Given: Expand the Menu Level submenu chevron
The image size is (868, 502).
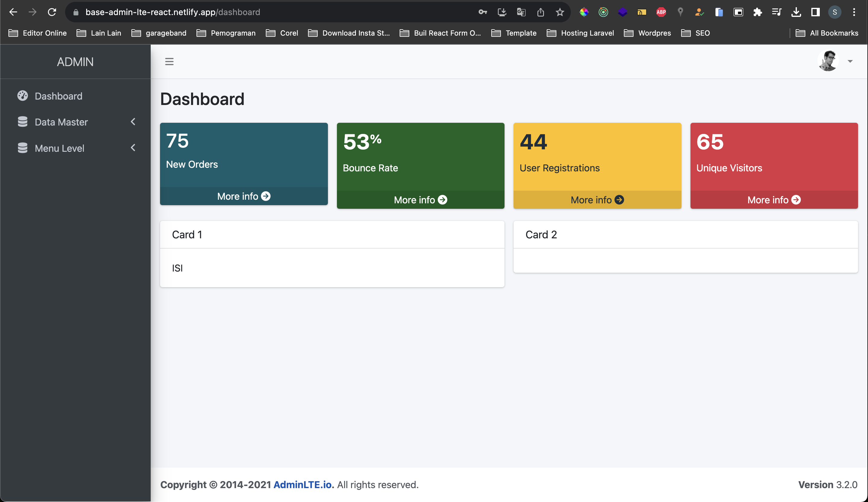Looking at the screenshot, I should 133,148.
